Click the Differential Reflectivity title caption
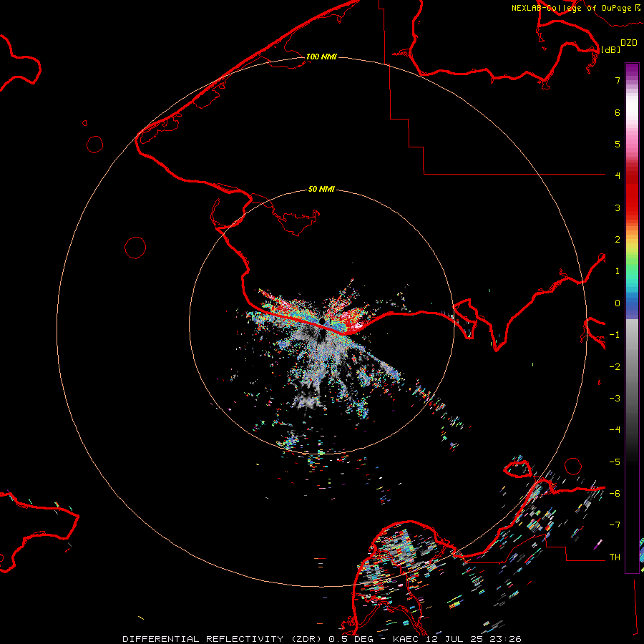This screenshot has height=644, width=644. tap(321, 639)
